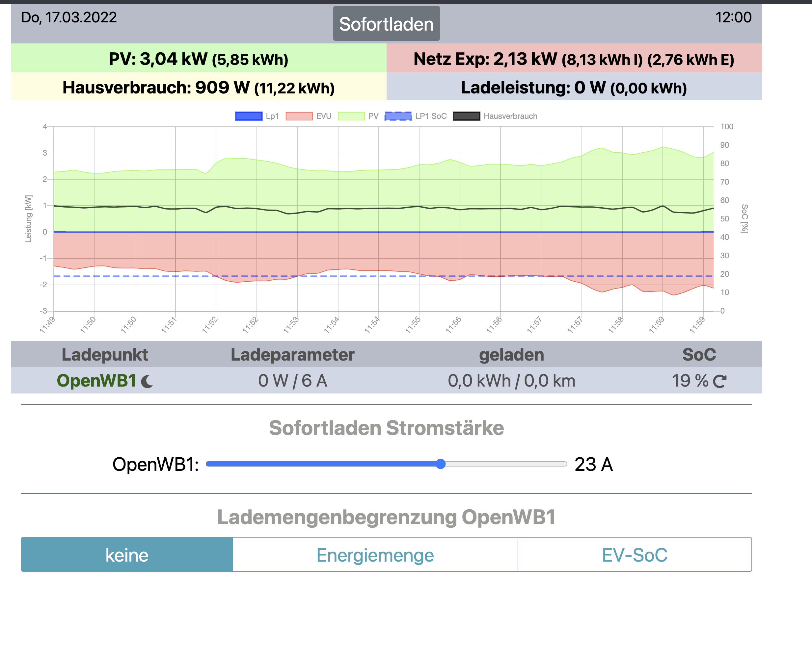Open the Sofortladen charge mode selector

click(386, 24)
